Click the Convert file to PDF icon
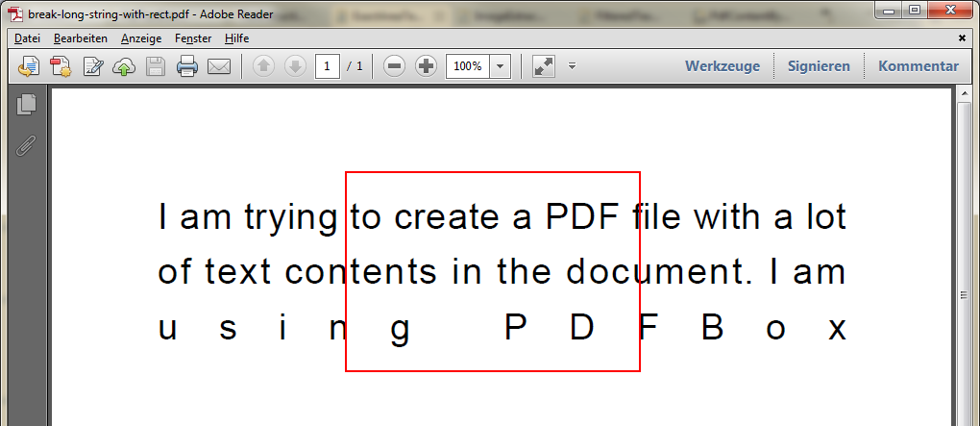The width and height of the screenshot is (980, 426). pyautogui.click(x=61, y=66)
